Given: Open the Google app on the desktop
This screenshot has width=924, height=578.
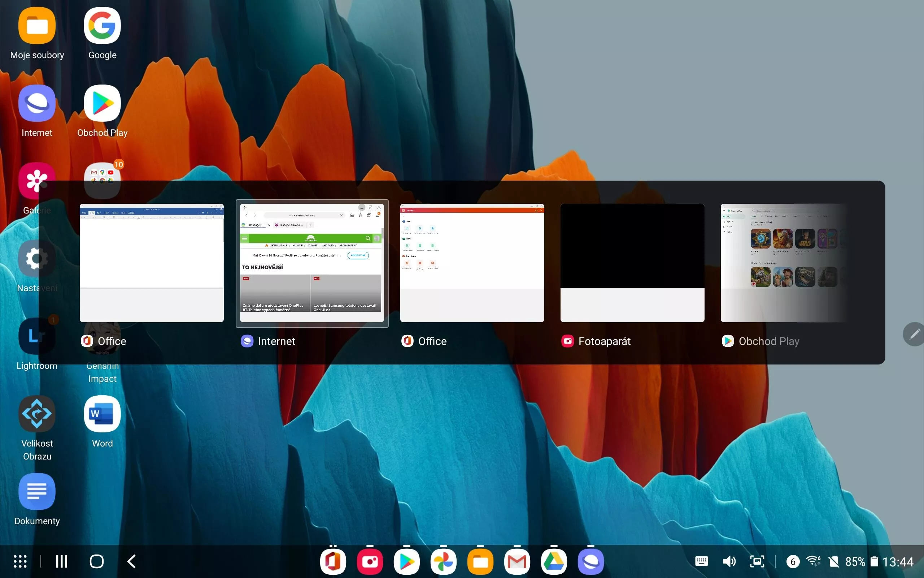Looking at the screenshot, I should click(103, 26).
